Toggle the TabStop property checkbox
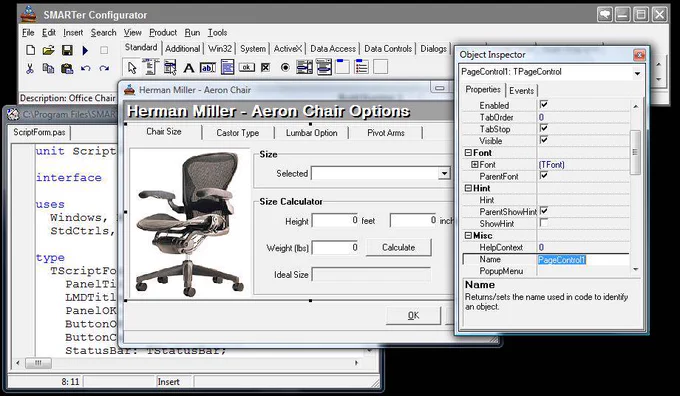This screenshot has width=680, height=396. 543,128
